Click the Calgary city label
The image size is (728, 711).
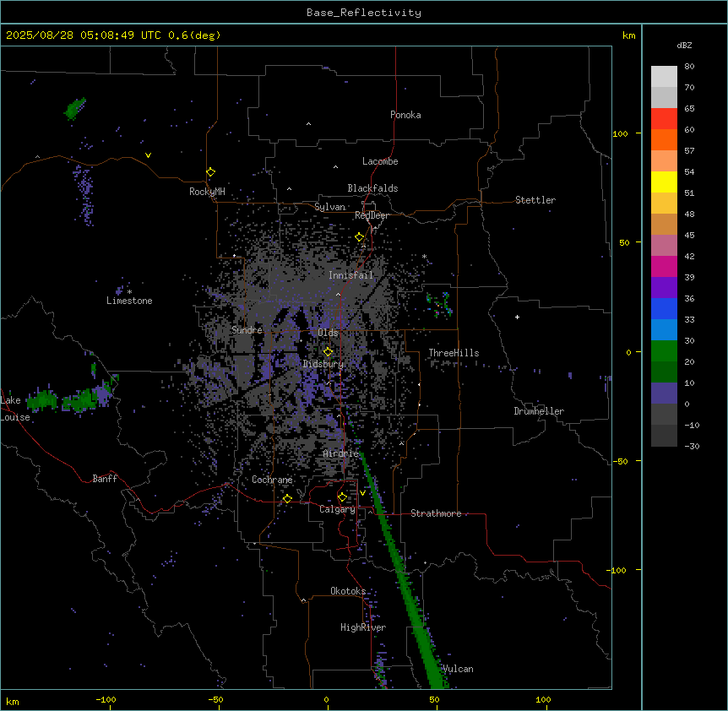[337, 509]
